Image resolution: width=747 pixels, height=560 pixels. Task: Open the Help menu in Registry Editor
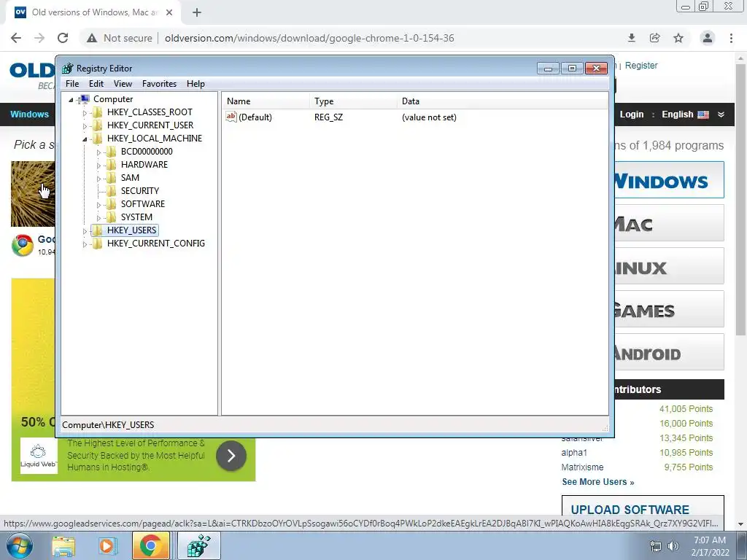pos(196,84)
